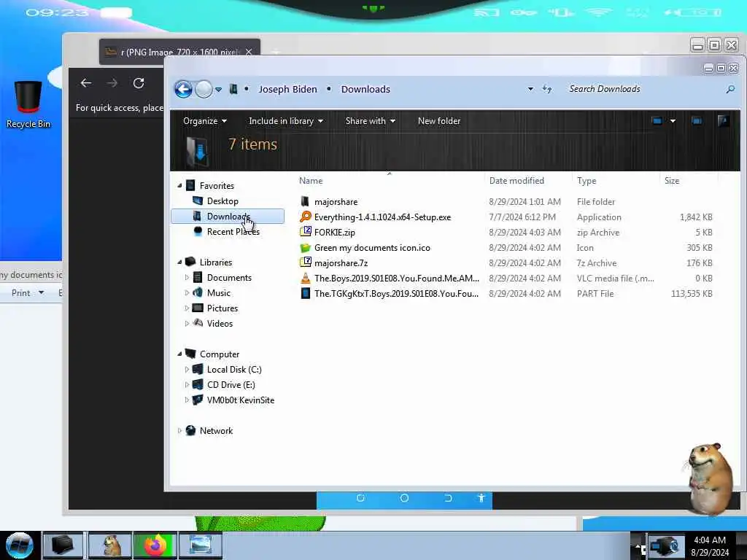Screen dimensions: 747x560
Task: Sort by the Size column header
Action: point(672,181)
